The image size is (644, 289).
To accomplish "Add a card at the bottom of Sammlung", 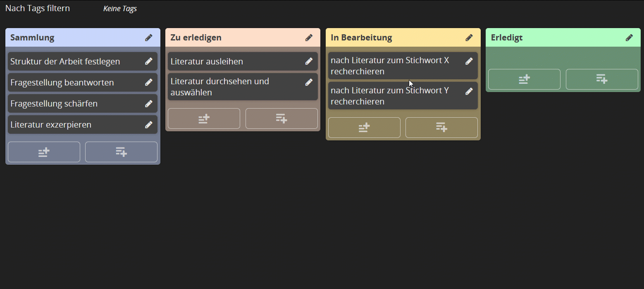I will (121, 152).
